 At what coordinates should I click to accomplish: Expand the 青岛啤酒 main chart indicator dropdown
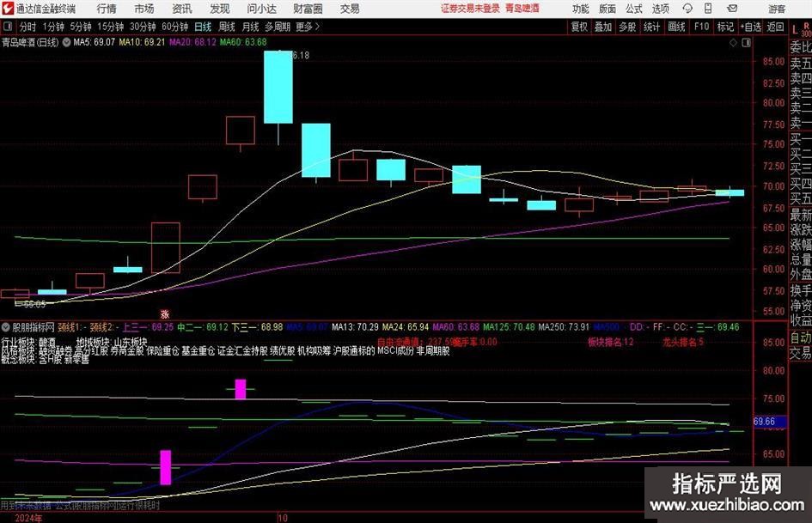66,42
